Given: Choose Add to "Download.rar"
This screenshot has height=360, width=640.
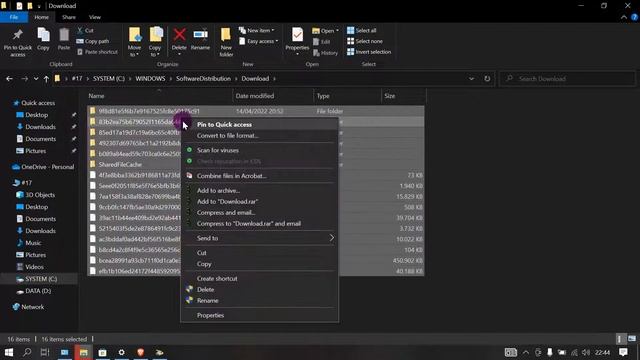Looking at the screenshot, I should pos(260,202).
